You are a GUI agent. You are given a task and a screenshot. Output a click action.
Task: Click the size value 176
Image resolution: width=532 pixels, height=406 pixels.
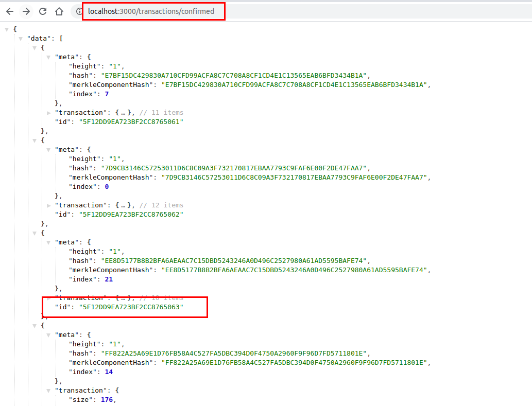coord(107,399)
